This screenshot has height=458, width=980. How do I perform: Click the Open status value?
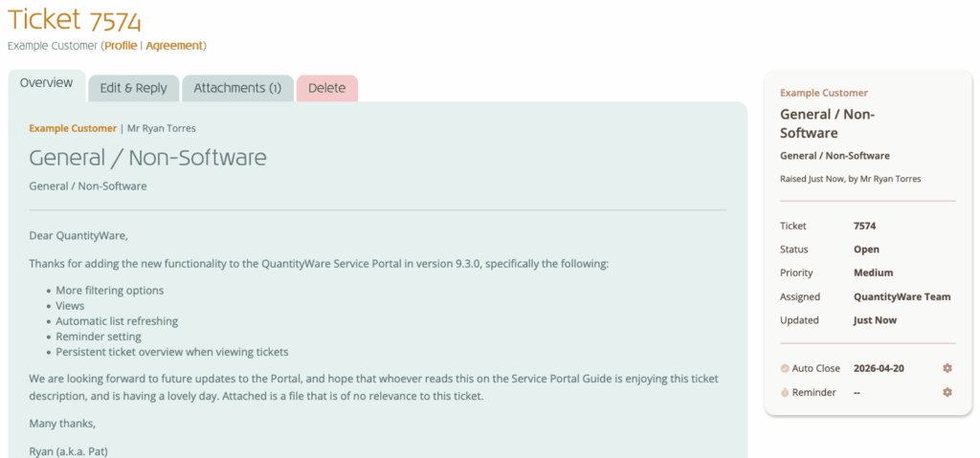click(865, 250)
